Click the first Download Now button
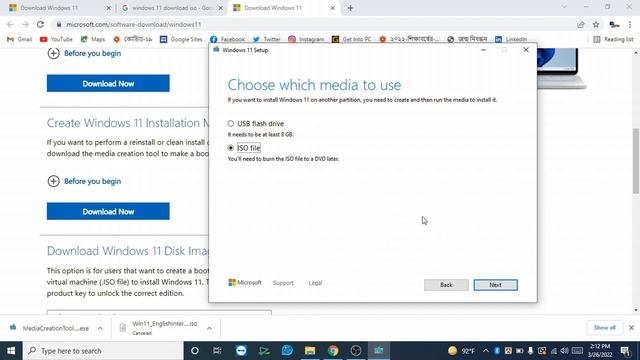Image resolution: width=640 pixels, height=360 pixels. pyautogui.click(x=108, y=83)
